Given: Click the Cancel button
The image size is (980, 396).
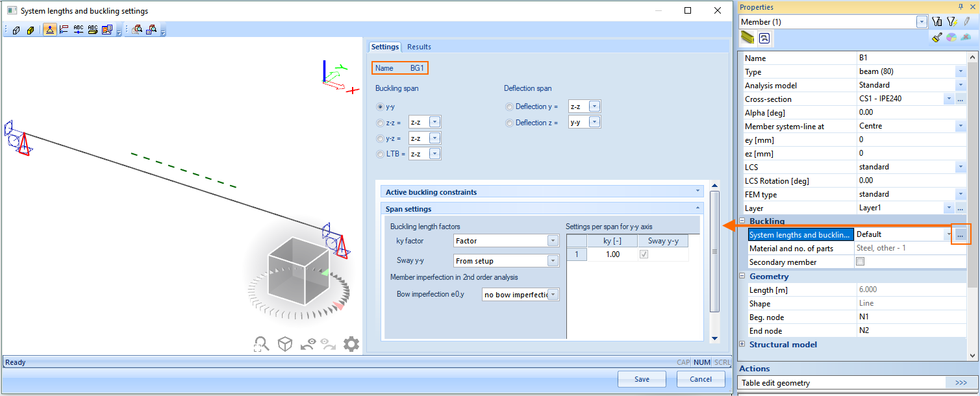Looking at the screenshot, I should pos(701,379).
